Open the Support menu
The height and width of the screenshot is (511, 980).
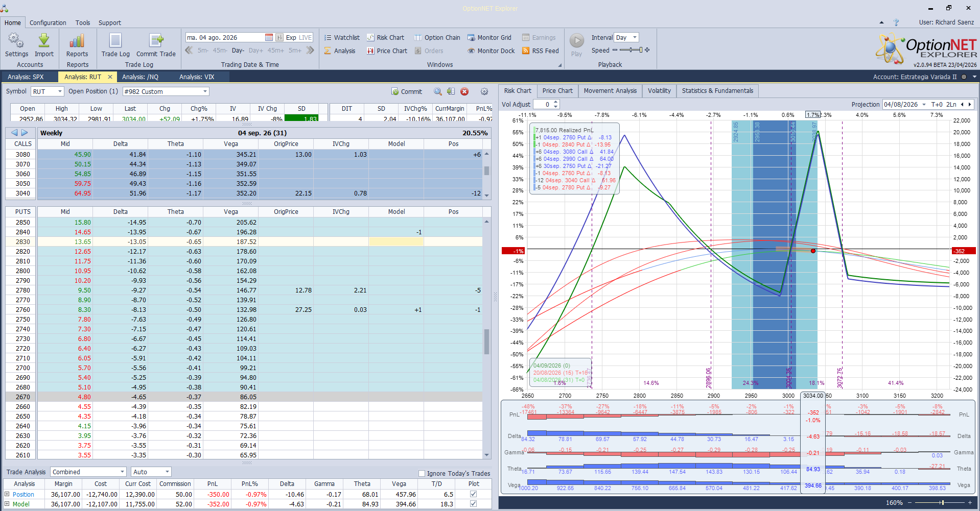tap(110, 22)
